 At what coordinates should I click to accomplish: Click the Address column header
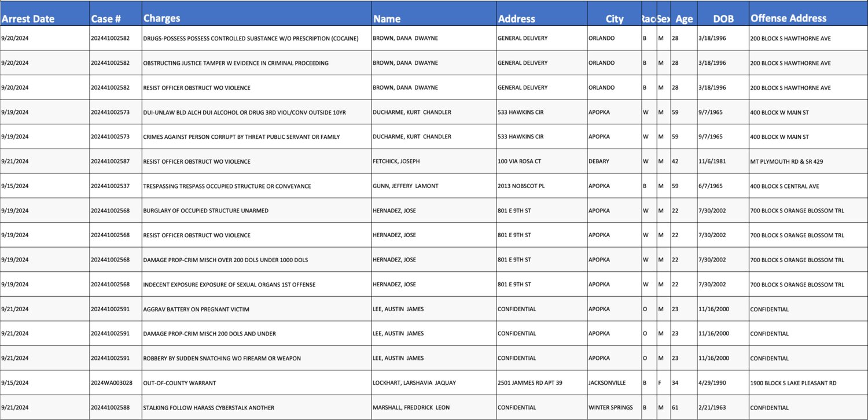pyautogui.click(x=542, y=13)
